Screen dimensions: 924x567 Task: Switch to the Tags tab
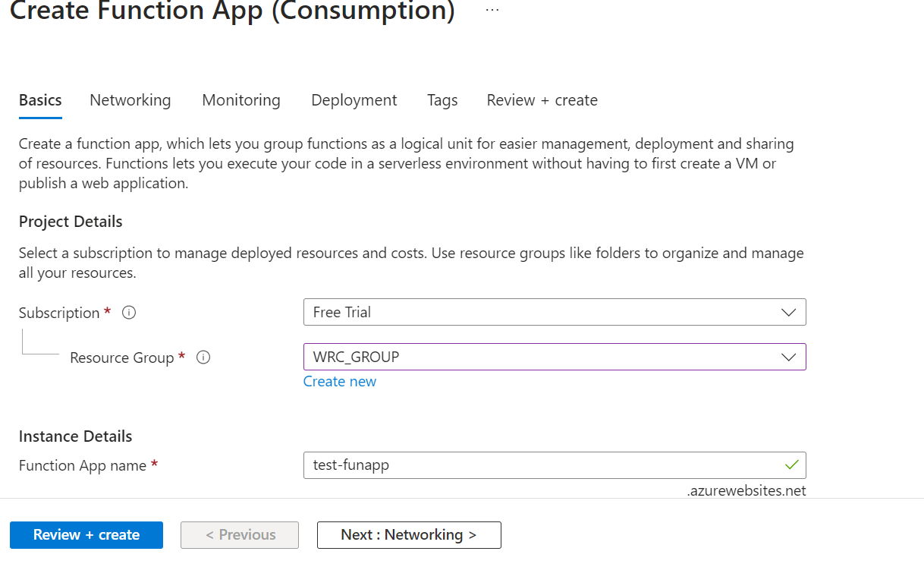click(x=442, y=100)
